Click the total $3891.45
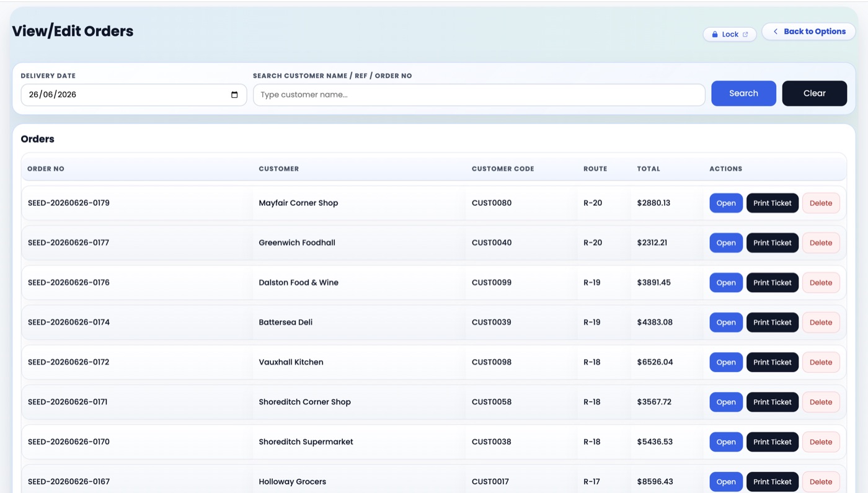The height and width of the screenshot is (493, 868). click(x=653, y=282)
